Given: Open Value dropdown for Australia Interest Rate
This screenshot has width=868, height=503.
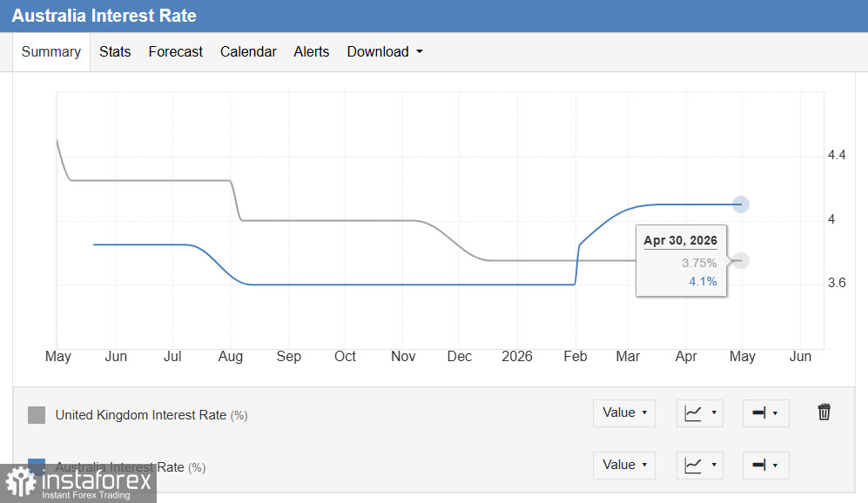Looking at the screenshot, I should pos(624,465).
